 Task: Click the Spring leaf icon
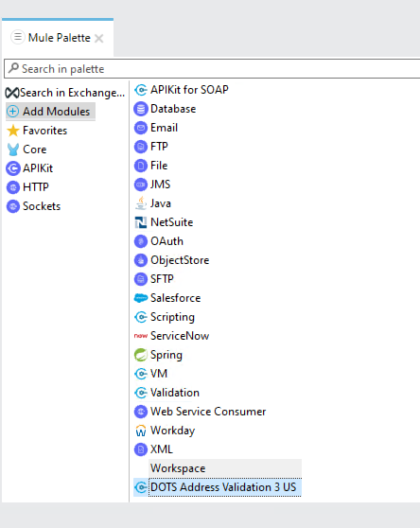pyautogui.click(x=141, y=355)
